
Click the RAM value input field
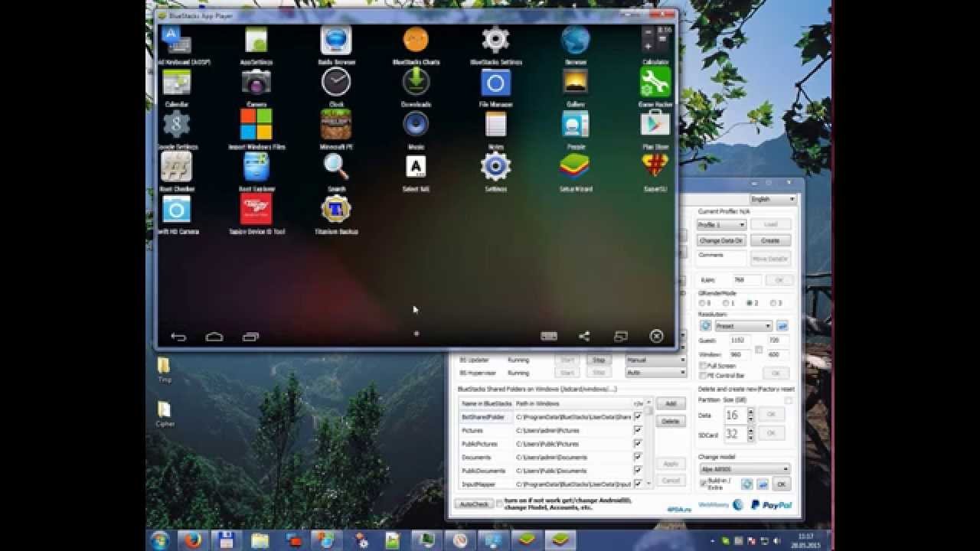pos(746,280)
